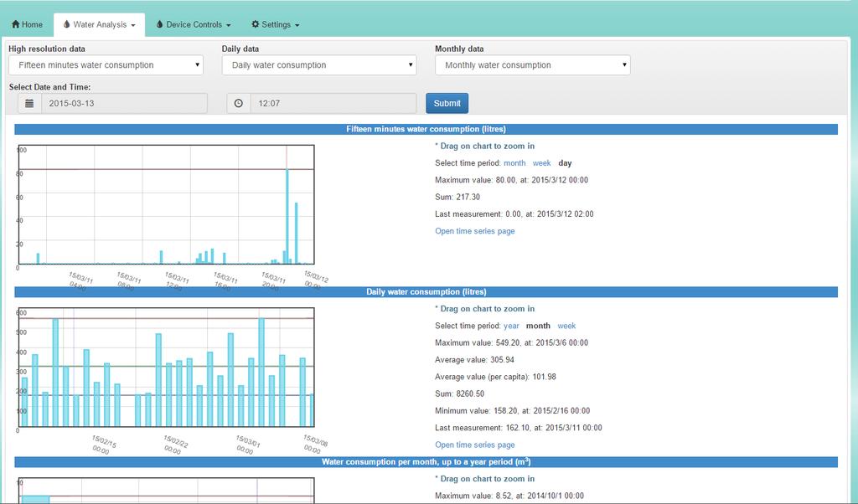This screenshot has height=504, width=858.
Task: Click the 'Select Date and Time:' label
Action: [49, 87]
